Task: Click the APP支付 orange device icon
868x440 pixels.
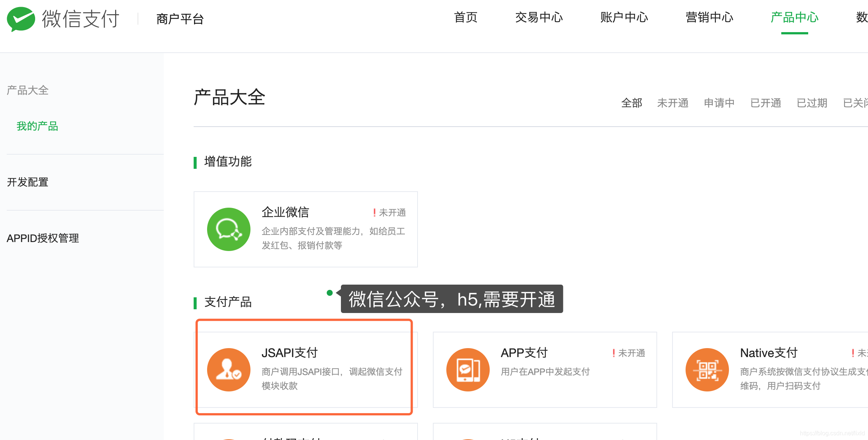Action: 468,369
